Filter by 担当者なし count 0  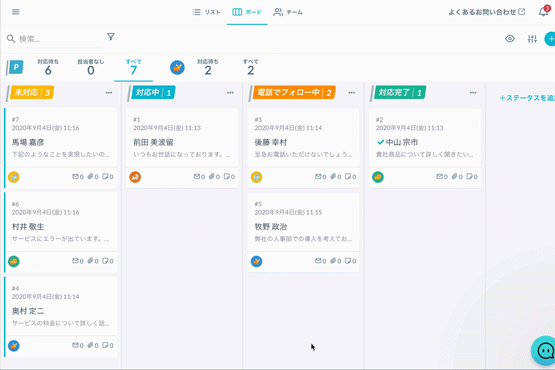91,67
